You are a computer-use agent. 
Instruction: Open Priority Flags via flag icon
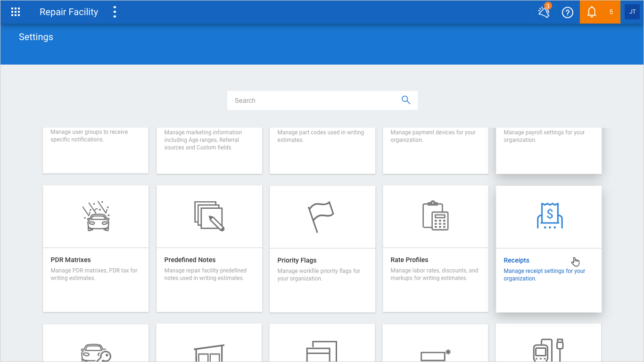pos(321,216)
